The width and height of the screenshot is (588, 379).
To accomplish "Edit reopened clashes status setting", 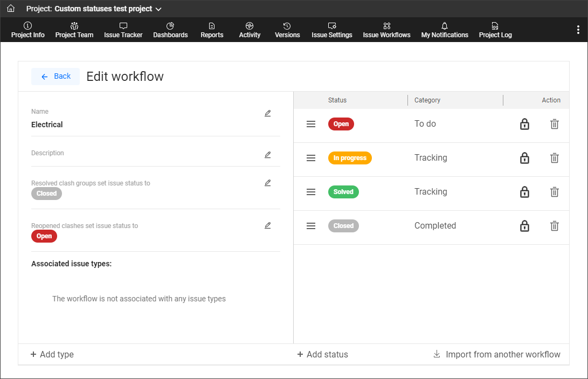I will (x=268, y=225).
